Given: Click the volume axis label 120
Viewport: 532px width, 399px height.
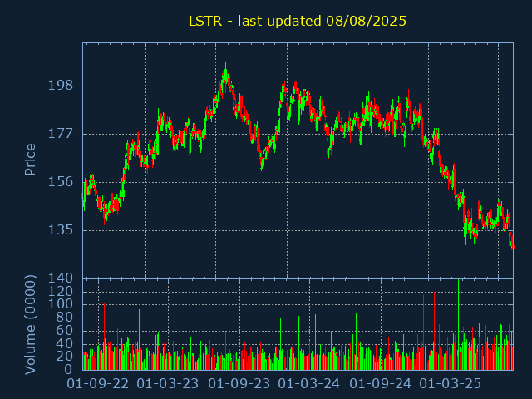Looking at the screenshot, I should (x=61, y=292).
